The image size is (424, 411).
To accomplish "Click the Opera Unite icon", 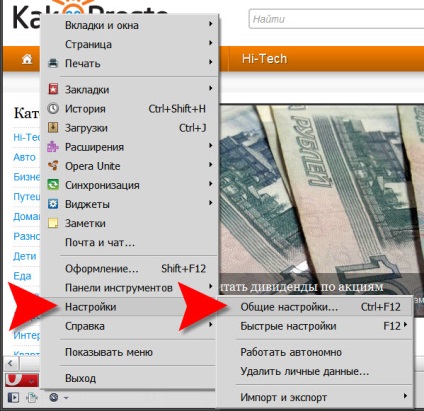I will 53,166.
